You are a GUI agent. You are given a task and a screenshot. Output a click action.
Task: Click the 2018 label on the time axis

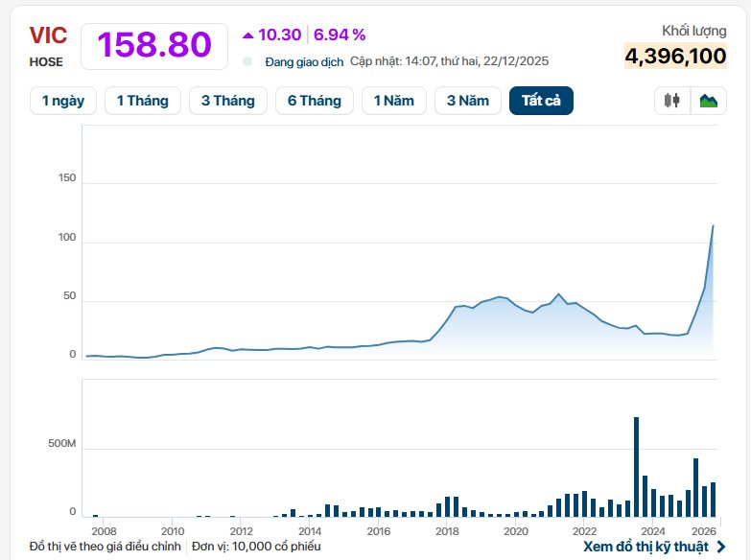tap(447, 530)
